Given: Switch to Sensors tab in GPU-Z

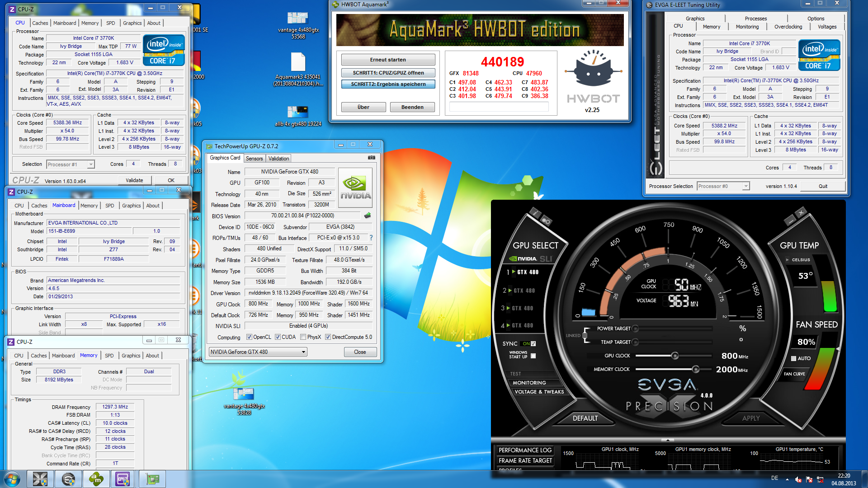Looking at the screenshot, I should tap(254, 159).
